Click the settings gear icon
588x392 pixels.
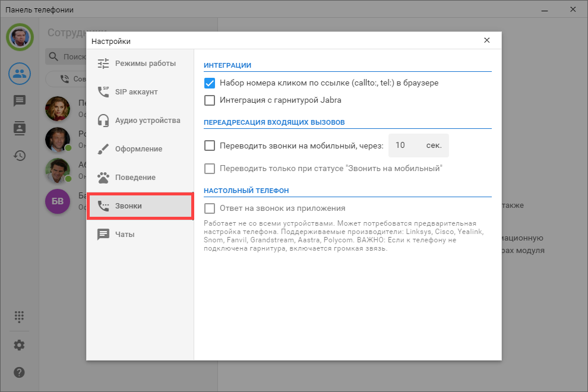(x=20, y=345)
